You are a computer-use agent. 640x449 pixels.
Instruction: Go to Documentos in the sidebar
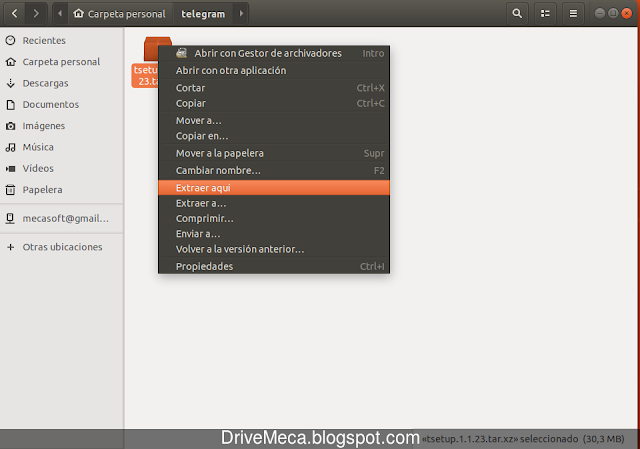pos(62,104)
